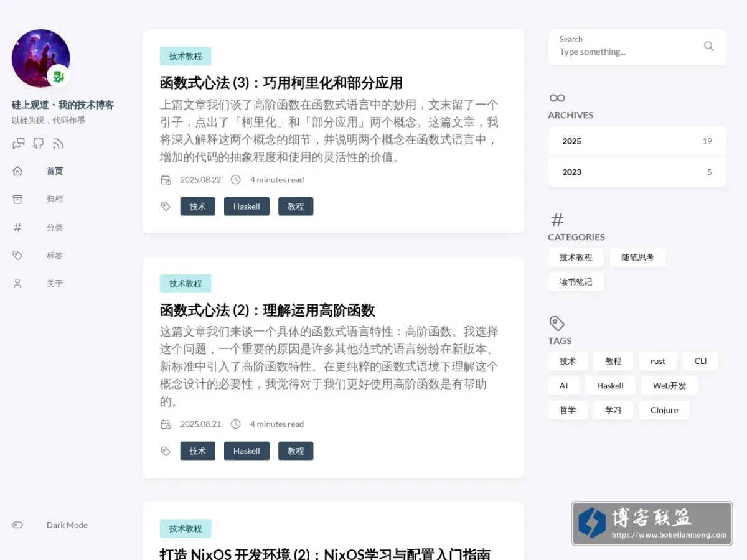Viewport: 747px width, 560px height.
Task: Click the archive box icon beside 归档
Action: click(17, 199)
